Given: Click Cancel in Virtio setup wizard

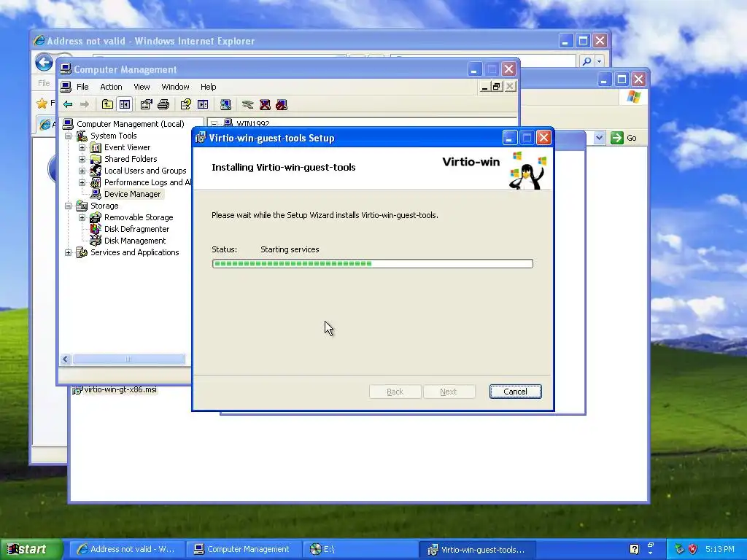Looking at the screenshot, I should 516,392.
